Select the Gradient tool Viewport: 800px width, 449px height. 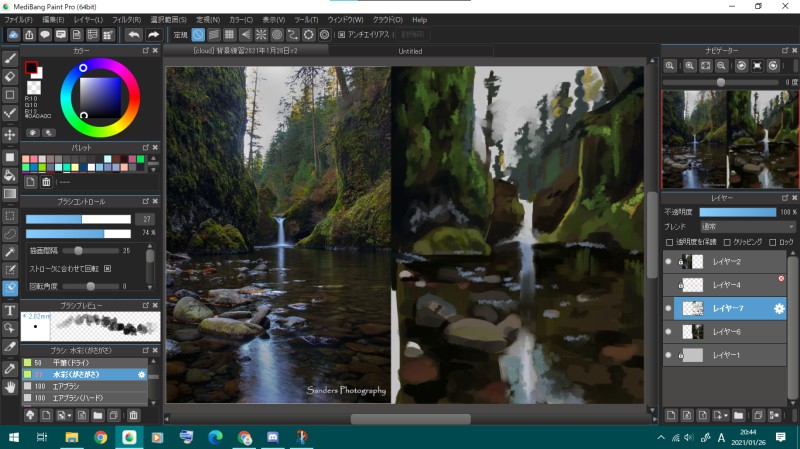click(10, 194)
